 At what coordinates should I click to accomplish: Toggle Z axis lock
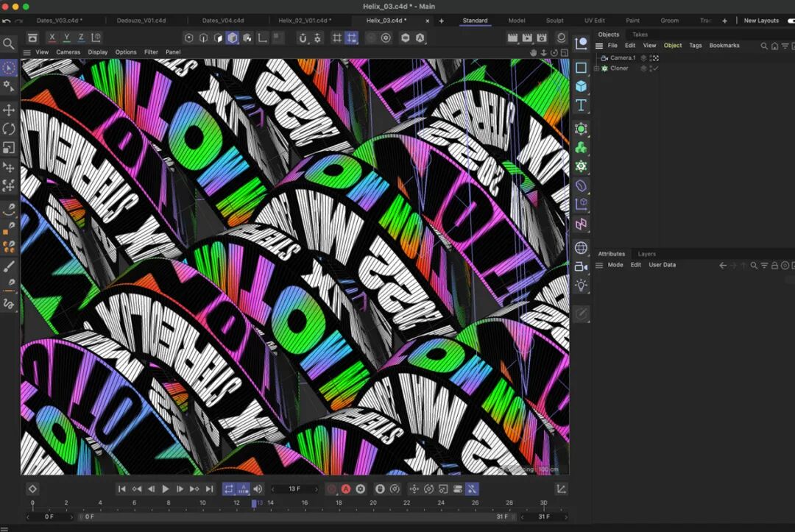click(81, 38)
